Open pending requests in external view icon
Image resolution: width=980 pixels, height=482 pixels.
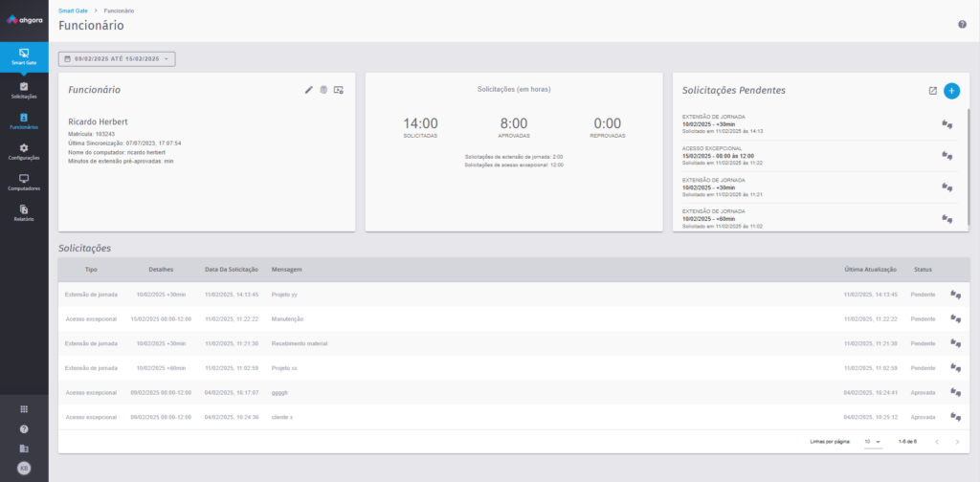point(933,91)
